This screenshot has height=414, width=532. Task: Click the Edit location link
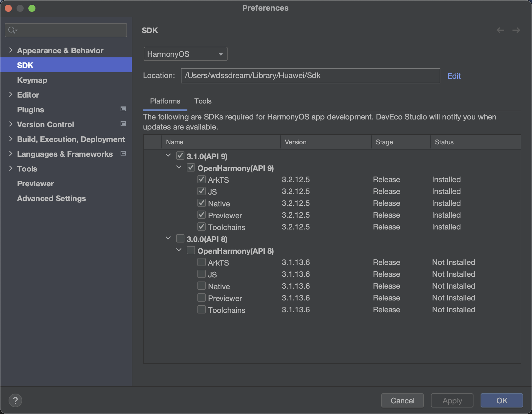click(454, 76)
